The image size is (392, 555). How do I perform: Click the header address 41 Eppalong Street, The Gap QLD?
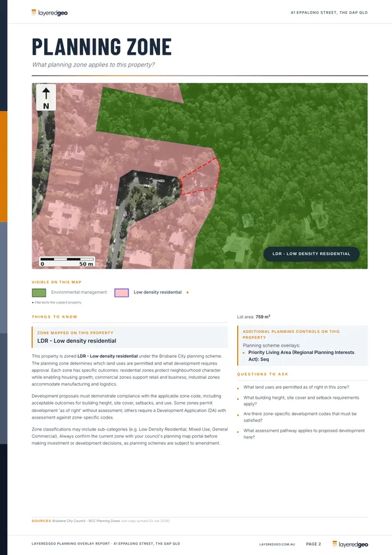pos(329,13)
